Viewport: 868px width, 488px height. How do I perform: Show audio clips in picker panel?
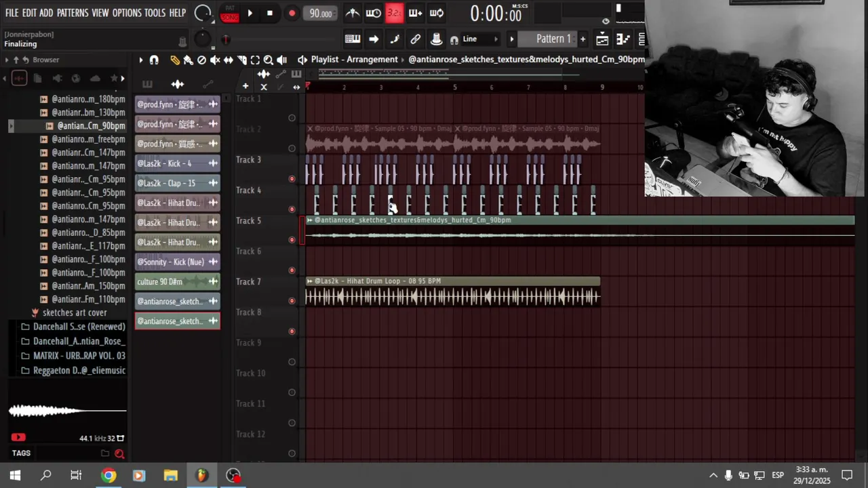(x=178, y=84)
